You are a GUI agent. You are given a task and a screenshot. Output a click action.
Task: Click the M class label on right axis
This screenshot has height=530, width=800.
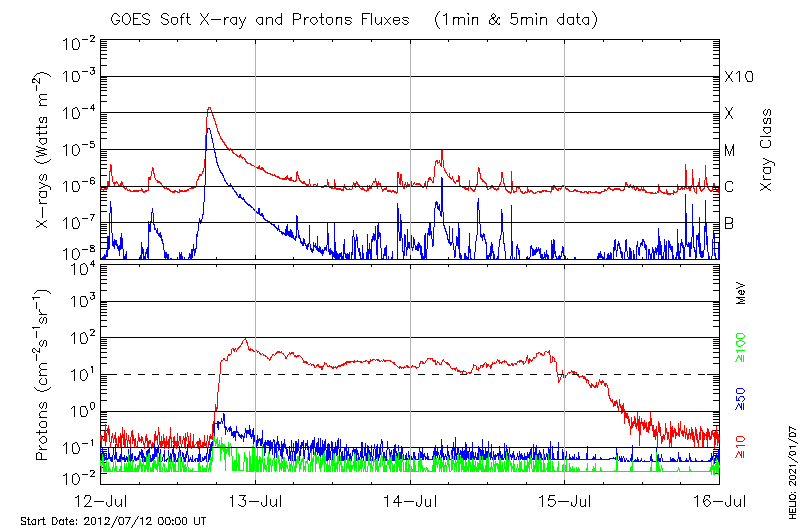pos(730,150)
